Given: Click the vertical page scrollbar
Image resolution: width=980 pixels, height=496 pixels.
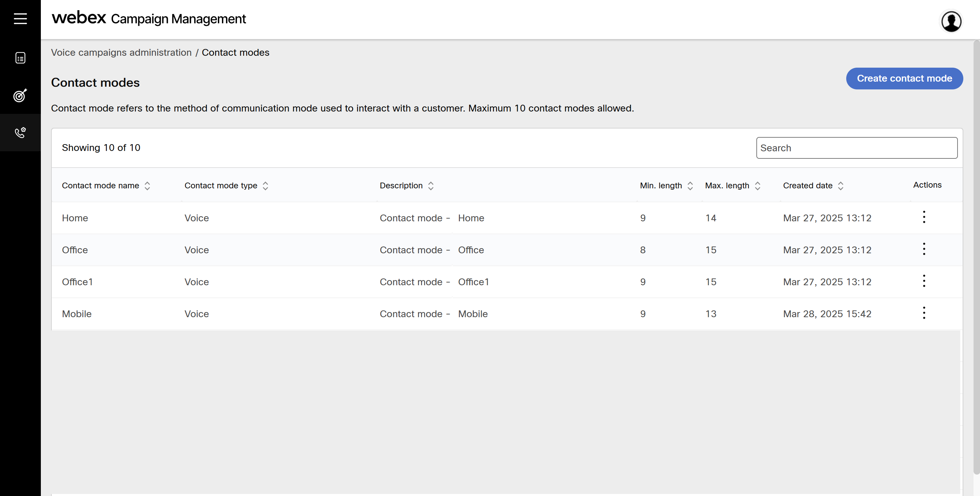Looking at the screenshot, I should [976, 258].
